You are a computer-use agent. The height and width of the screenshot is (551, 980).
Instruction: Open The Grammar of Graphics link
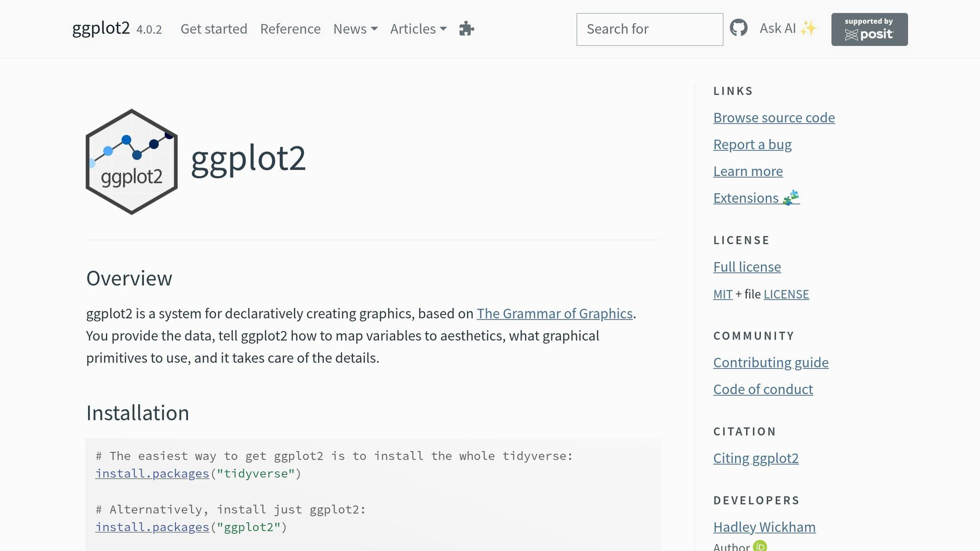point(555,314)
